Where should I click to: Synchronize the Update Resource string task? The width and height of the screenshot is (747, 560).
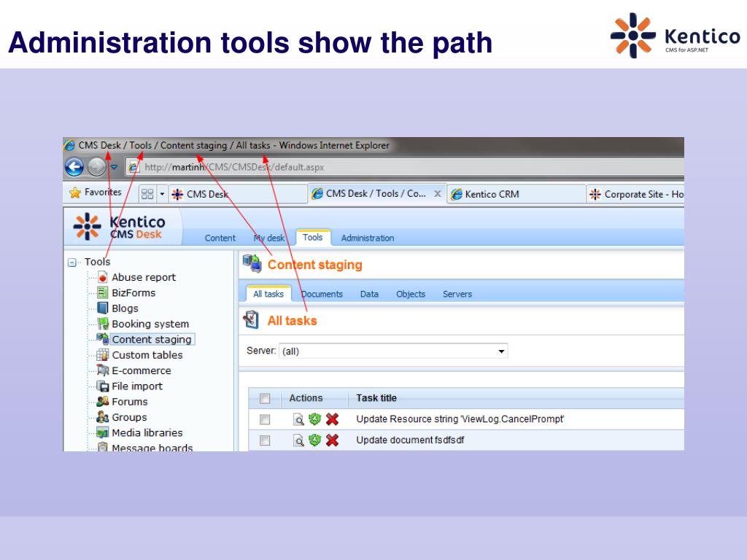(x=314, y=419)
